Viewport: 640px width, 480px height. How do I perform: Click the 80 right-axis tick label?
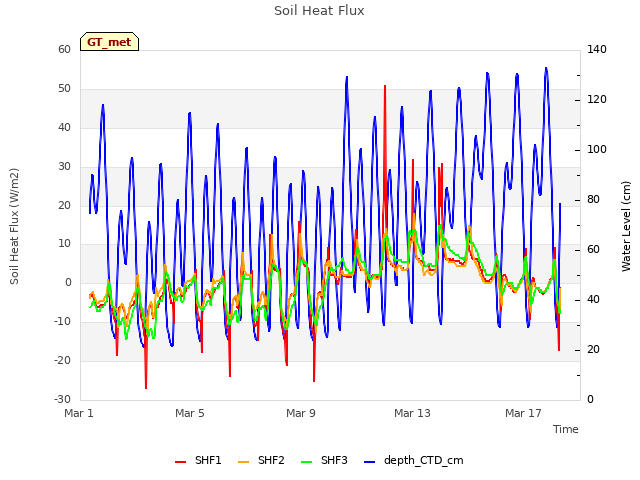tap(593, 199)
